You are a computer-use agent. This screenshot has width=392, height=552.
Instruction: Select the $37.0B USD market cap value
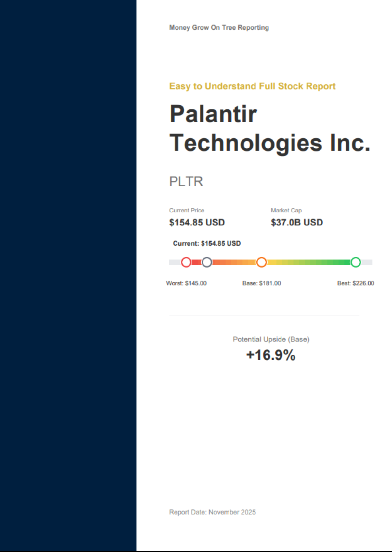297,223
